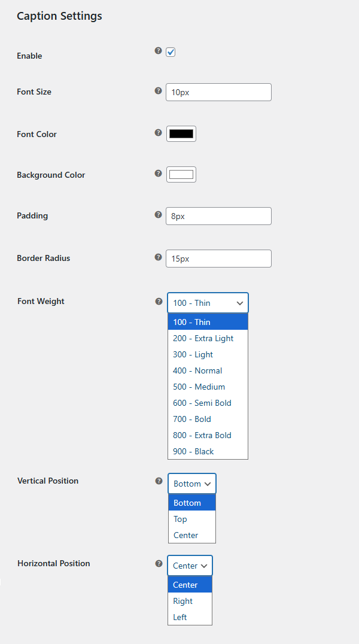This screenshot has height=644, width=359.
Task: Open the Horizontal Position dropdown
Action: click(x=190, y=565)
